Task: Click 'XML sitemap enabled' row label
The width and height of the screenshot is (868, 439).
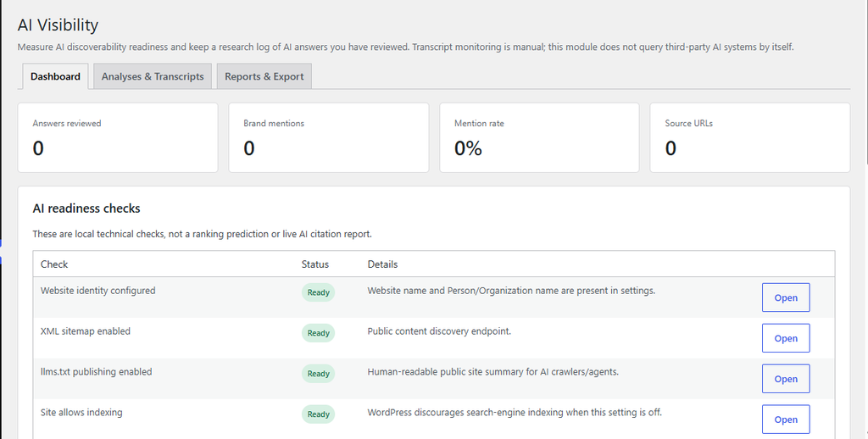Action: [x=86, y=331]
